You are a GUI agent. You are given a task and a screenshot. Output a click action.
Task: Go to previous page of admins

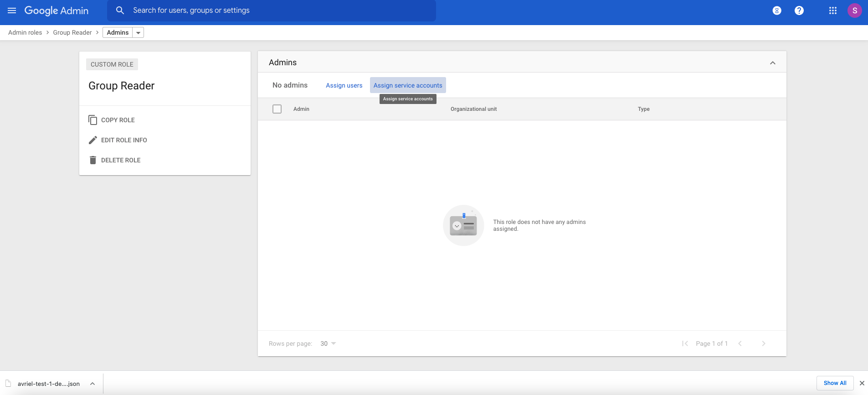coord(740,343)
